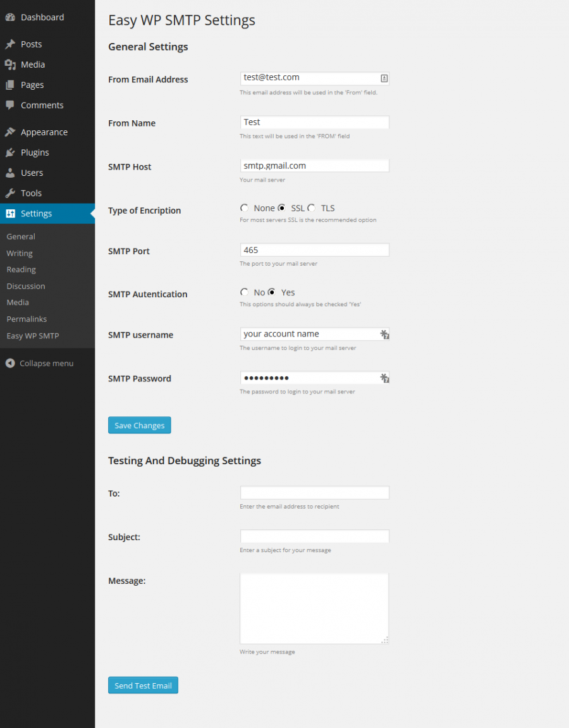Open the Permalinks settings page
This screenshot has height=728, width=569.
click(x=26, y=319)
